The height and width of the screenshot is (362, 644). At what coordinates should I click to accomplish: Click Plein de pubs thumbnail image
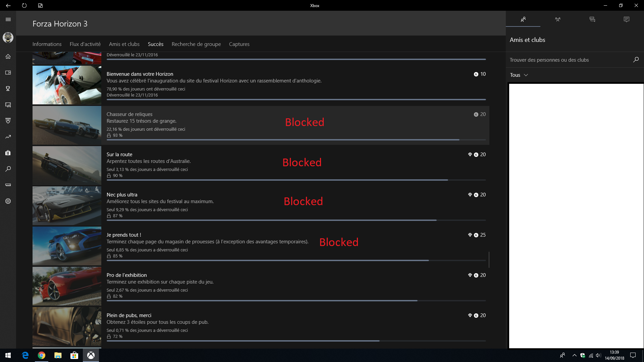coord(67,326)
